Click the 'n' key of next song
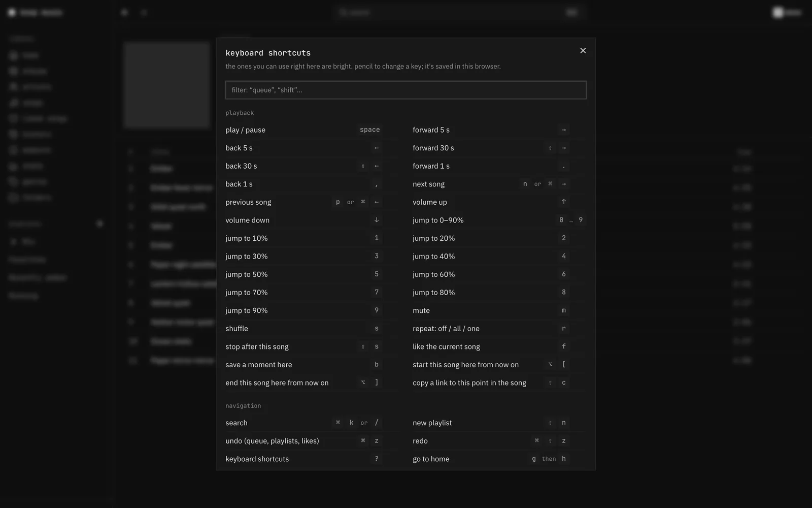 click(525, 184)
